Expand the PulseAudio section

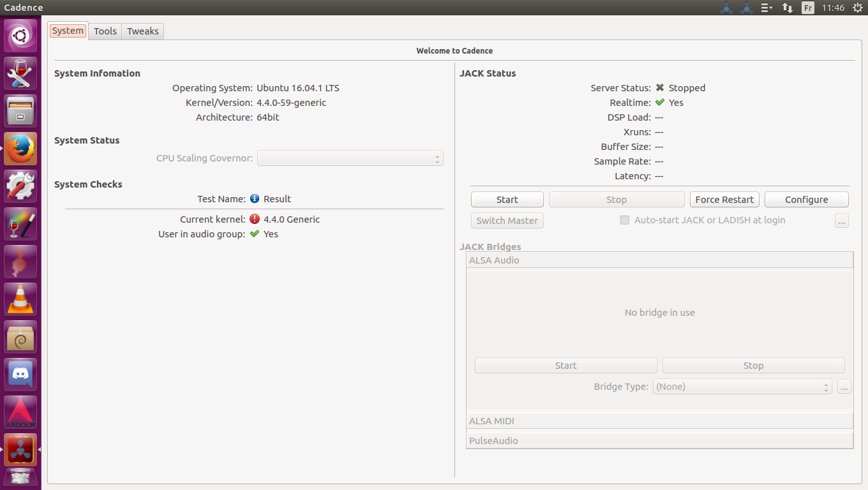(x=659, y=441)
